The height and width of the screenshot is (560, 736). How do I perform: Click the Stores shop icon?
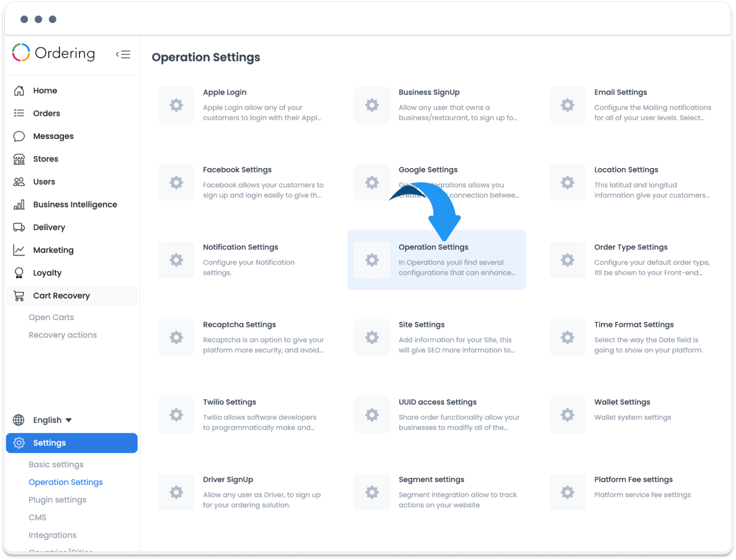click(x=19, y=159)
